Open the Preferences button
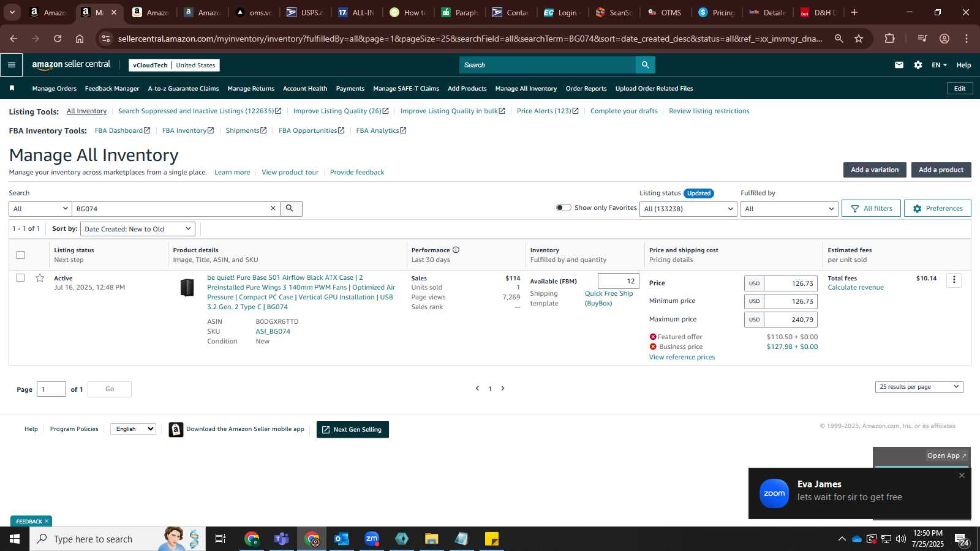980x551 pixels. 938,208
